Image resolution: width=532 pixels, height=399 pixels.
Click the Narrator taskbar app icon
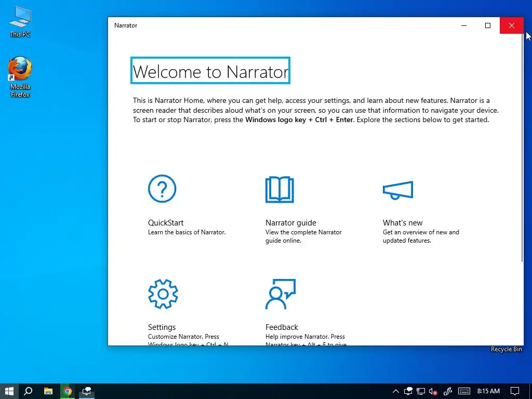[x=87, y=391]
